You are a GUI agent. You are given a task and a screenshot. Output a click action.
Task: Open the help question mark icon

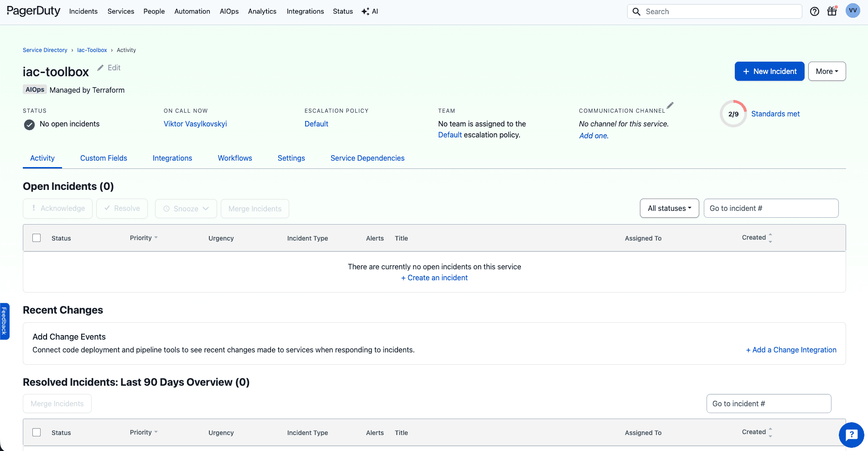[x=815, y=11]
